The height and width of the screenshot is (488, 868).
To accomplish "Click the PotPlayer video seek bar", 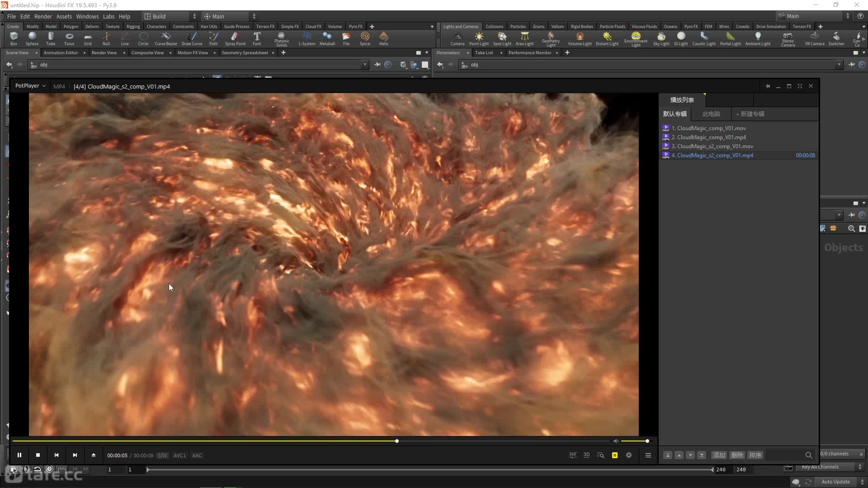I will (x=311, y=441).
